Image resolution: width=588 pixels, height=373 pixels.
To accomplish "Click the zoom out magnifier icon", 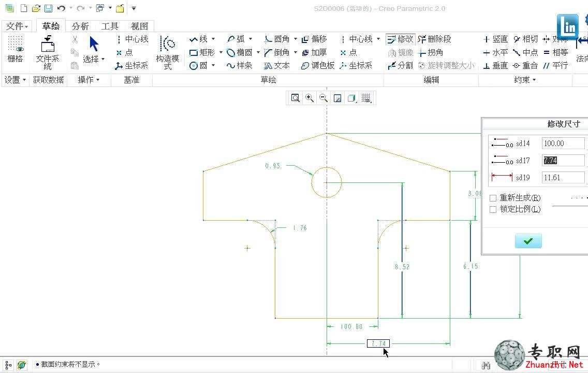I will (324, 98).
